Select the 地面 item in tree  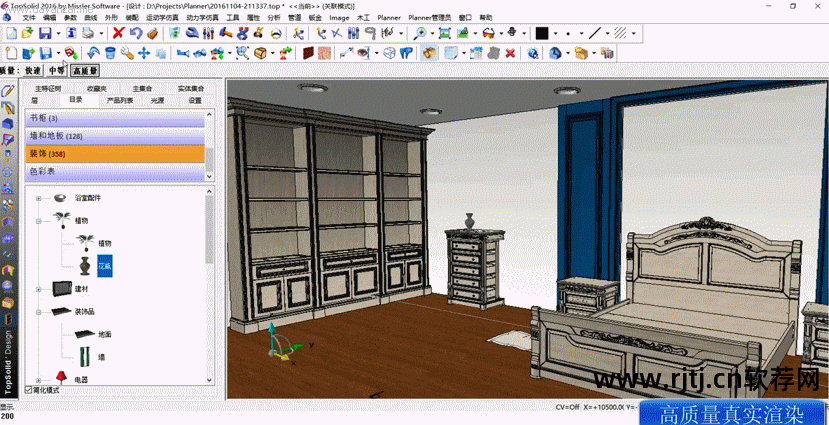click(x=105, y=335)
